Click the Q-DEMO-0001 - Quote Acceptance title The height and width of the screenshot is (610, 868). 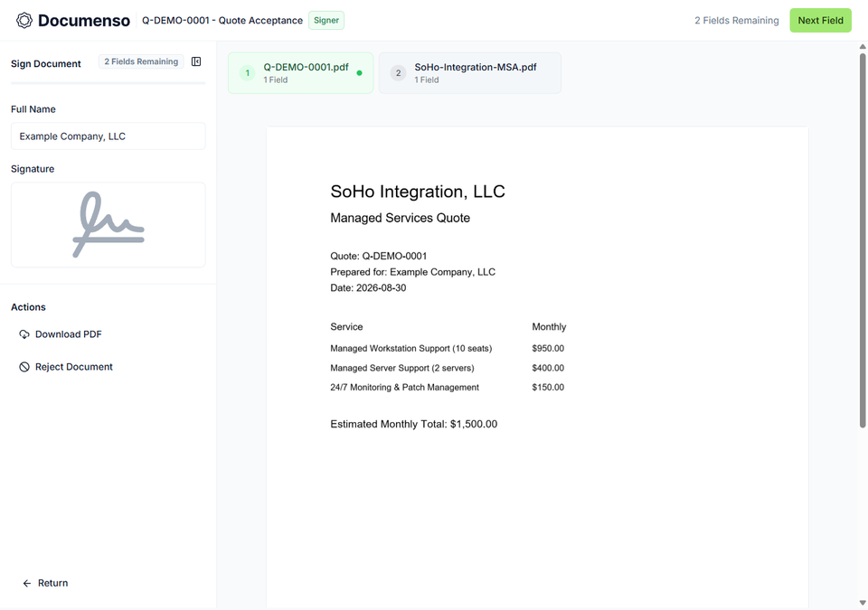point(222,21)
